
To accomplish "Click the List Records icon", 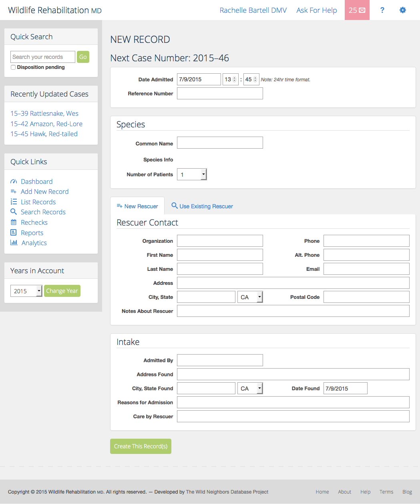I will [14, 202].
